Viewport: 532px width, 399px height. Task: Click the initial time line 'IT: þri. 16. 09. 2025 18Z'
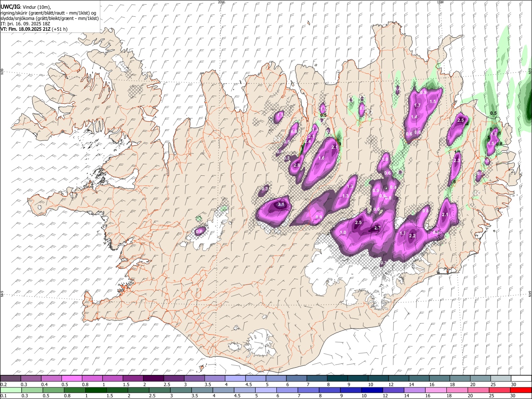point(25,24)
